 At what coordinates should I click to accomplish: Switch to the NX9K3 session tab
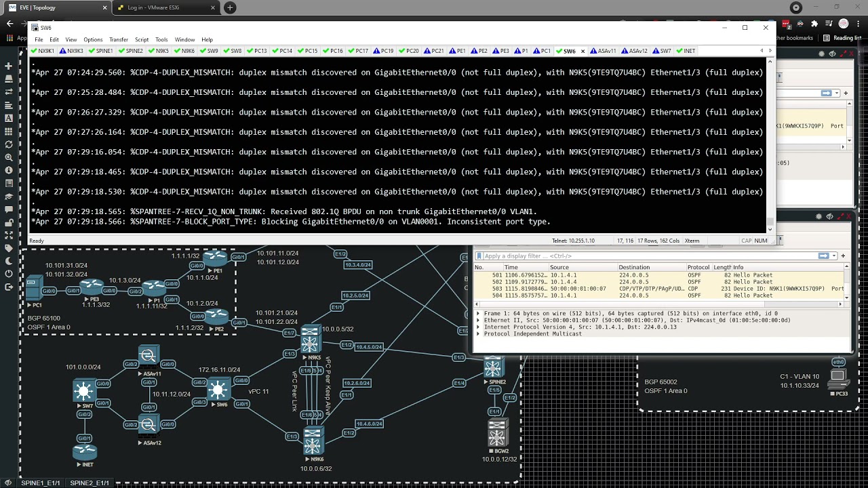tap(71, 51)
